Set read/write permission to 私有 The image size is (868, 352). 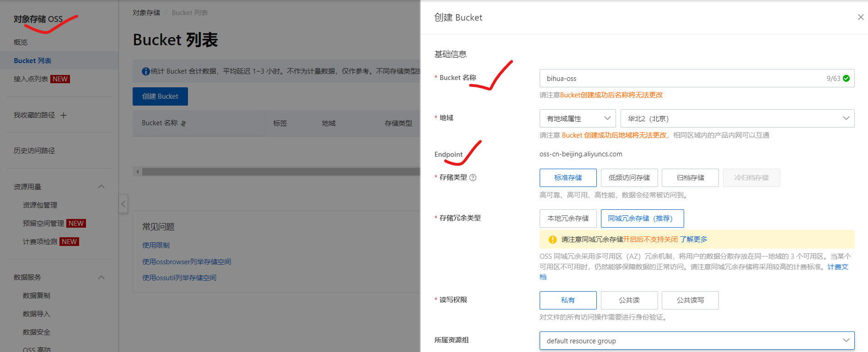(x=568, y=300)
